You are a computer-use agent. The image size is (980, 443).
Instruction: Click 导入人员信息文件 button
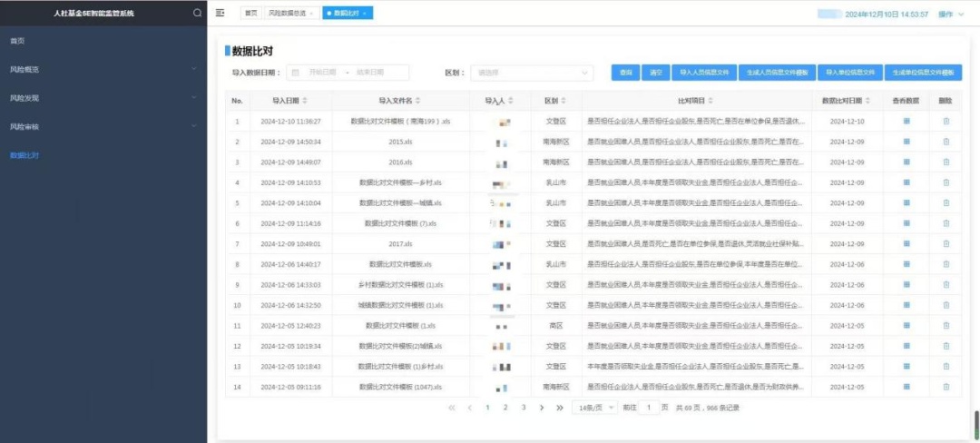pos(703,73)
